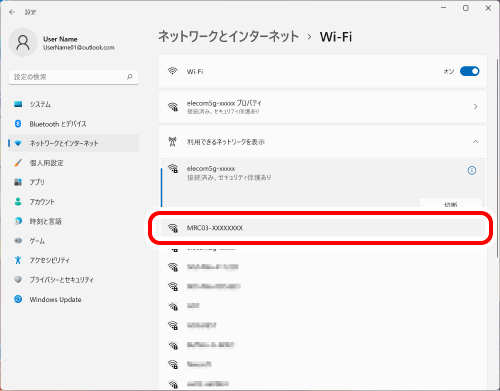Click the secured Wi-Fi icon for MRC03-XXXXXXXX

point(173,228)
